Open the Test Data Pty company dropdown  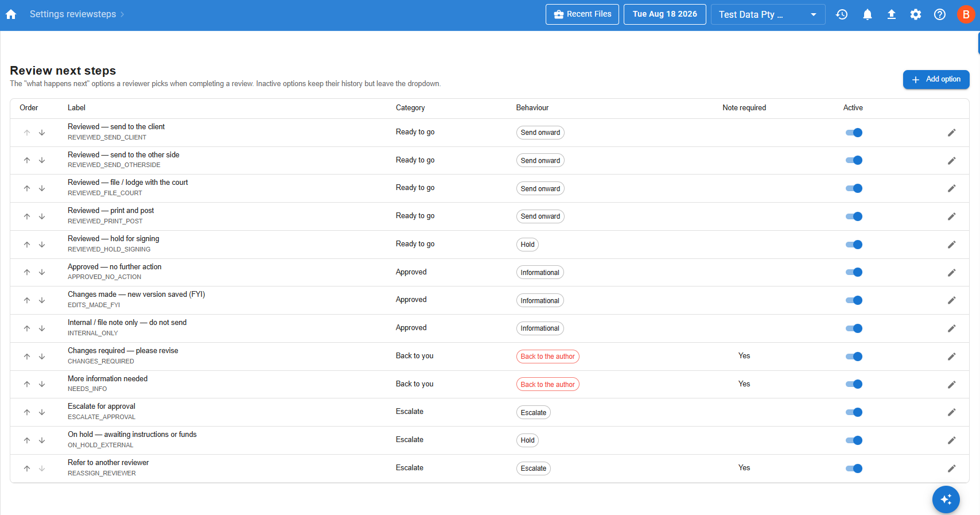[x=768, y=14]
